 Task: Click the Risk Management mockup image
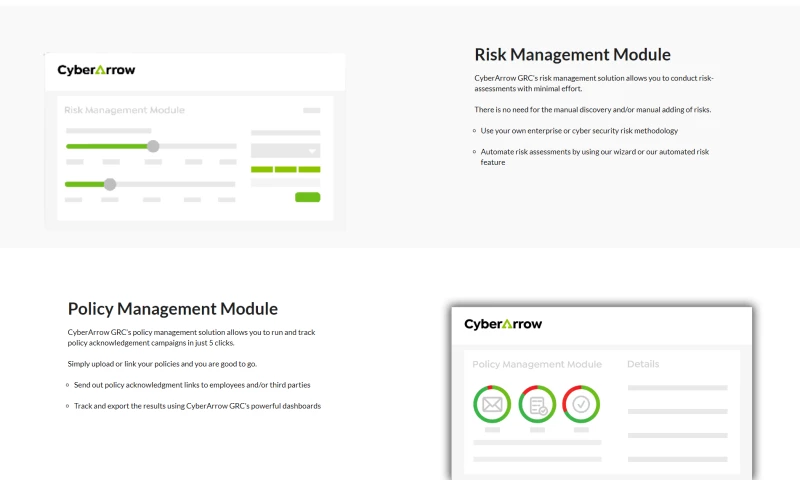click(x=195, y=141)
